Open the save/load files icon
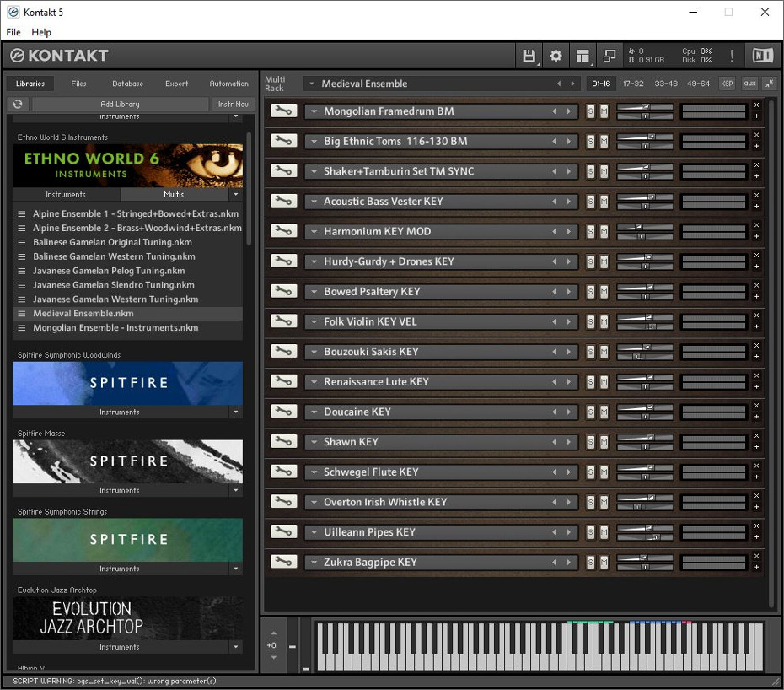The image size is (784, 690). pos(529,56)
